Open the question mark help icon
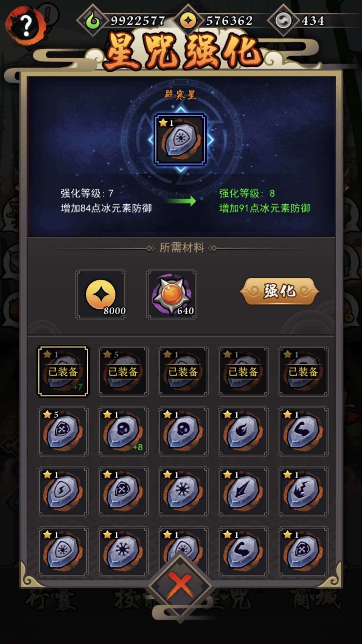This screenshot has height=644, width=362. (26, 26)
